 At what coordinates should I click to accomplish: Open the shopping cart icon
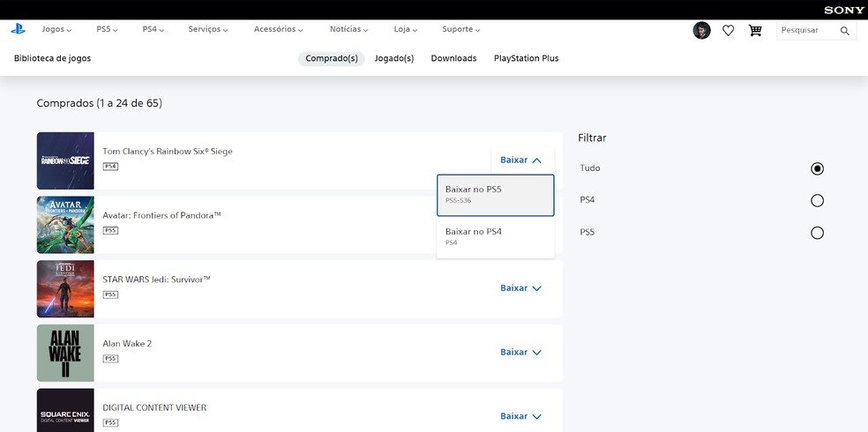[x=755, y=31]
